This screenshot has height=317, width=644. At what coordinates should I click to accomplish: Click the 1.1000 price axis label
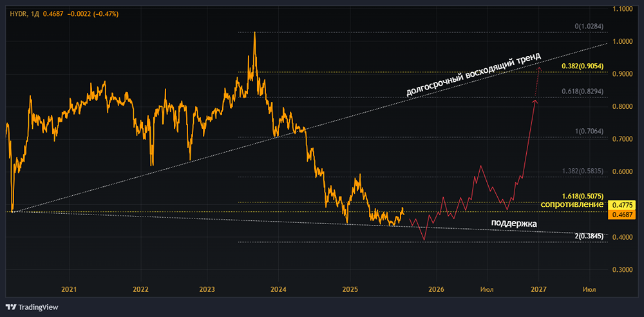[x=622, y=8]
